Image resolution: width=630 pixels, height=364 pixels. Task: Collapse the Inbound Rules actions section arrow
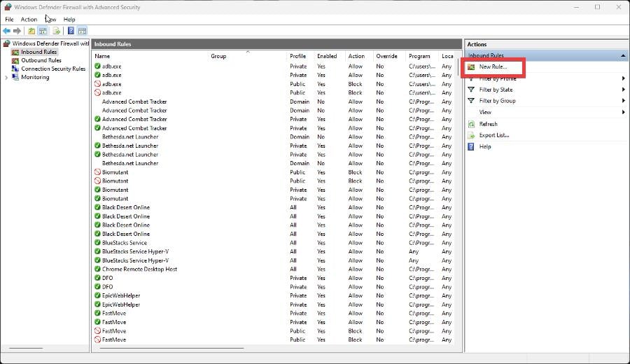pos(623,55)
